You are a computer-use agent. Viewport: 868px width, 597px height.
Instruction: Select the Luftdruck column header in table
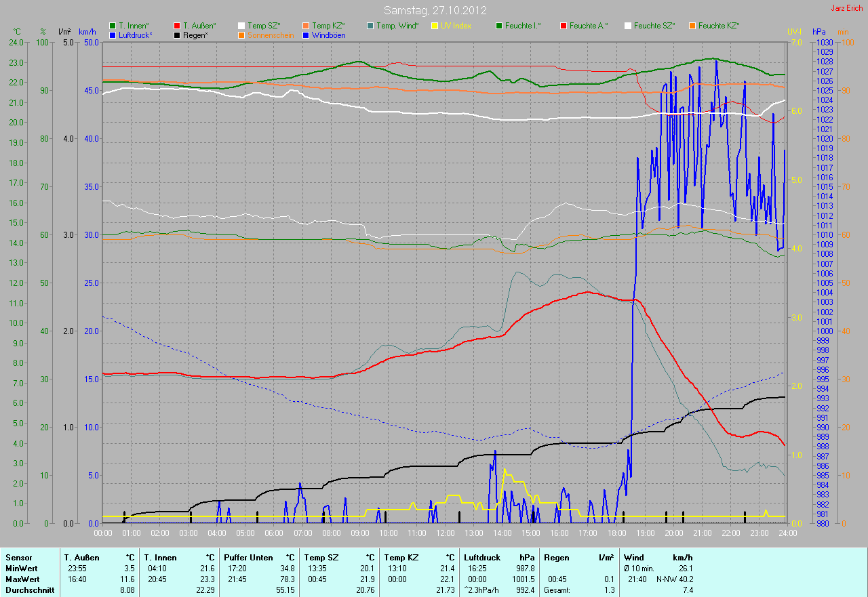click(481, 557)
